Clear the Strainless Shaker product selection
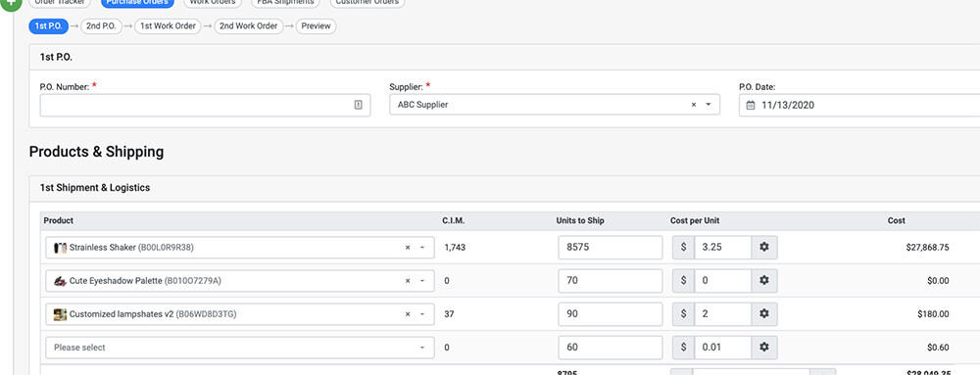The width and height of the screenshot is (980, 375). (x=408, y=247)
